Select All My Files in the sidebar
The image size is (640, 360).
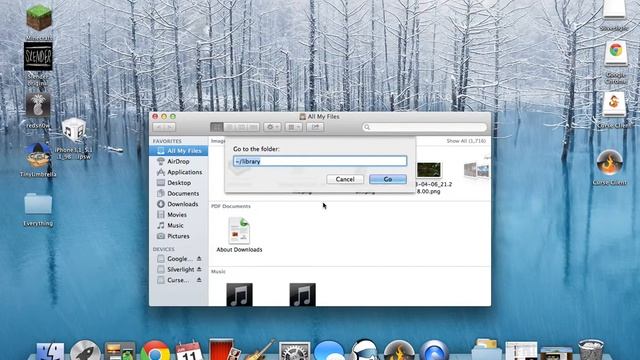179,151
